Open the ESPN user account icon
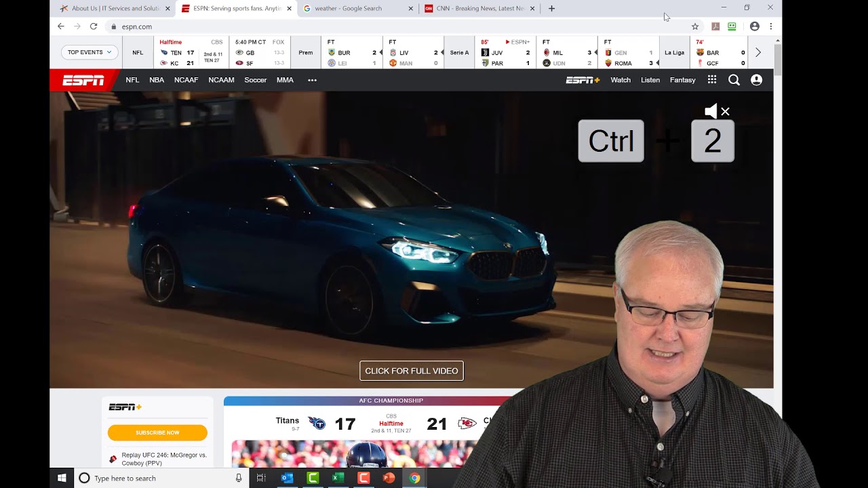This screenshot has width=868, height=488. click(757, 80)
